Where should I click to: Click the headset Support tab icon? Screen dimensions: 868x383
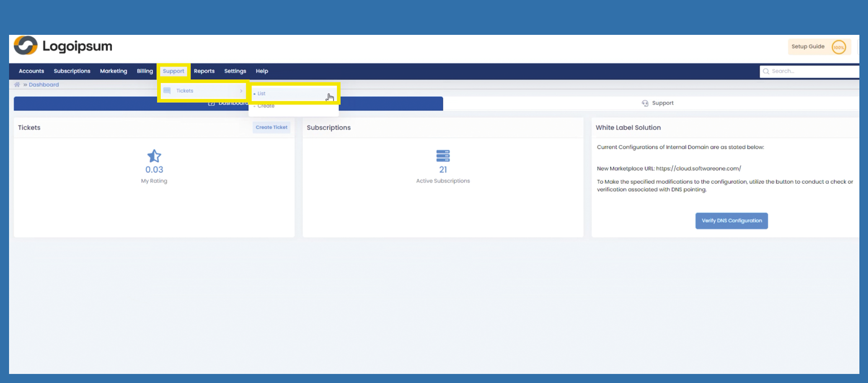coord(645,103)
